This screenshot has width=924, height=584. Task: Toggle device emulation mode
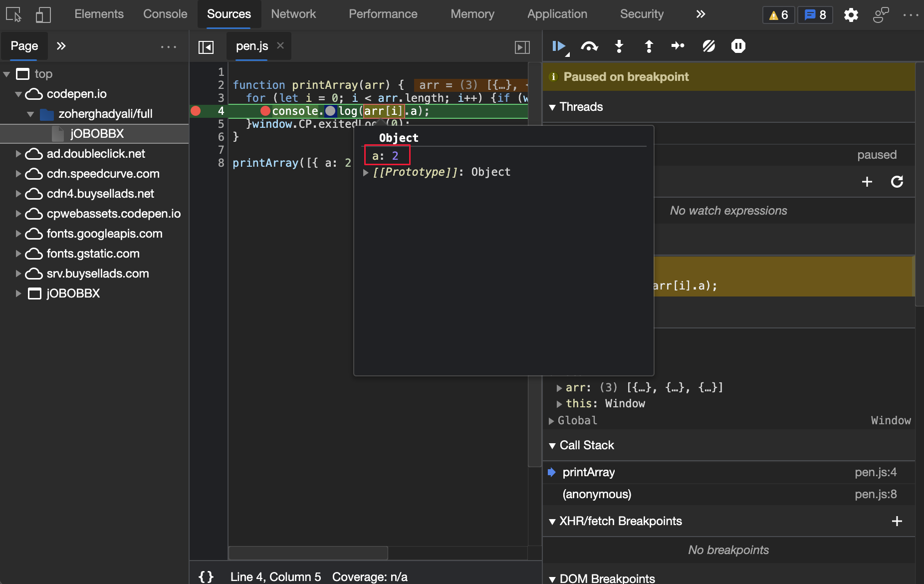[43, 14]
